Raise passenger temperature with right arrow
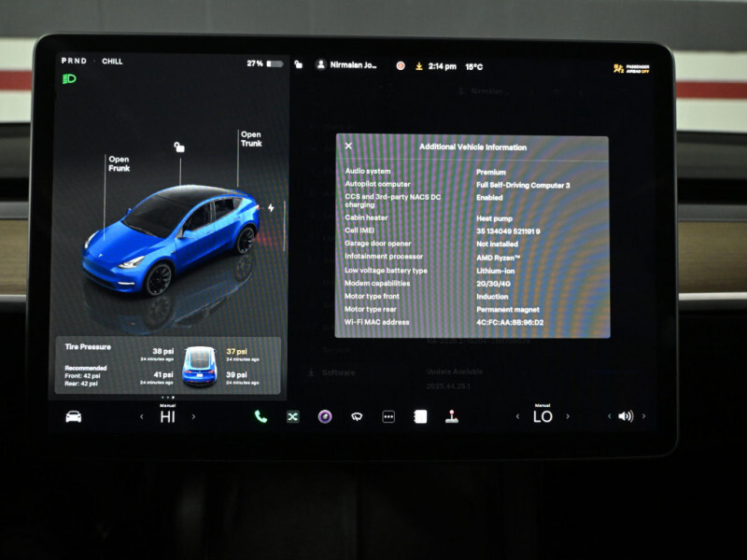This screenshot has width=747, height=560. click(568, 417)
